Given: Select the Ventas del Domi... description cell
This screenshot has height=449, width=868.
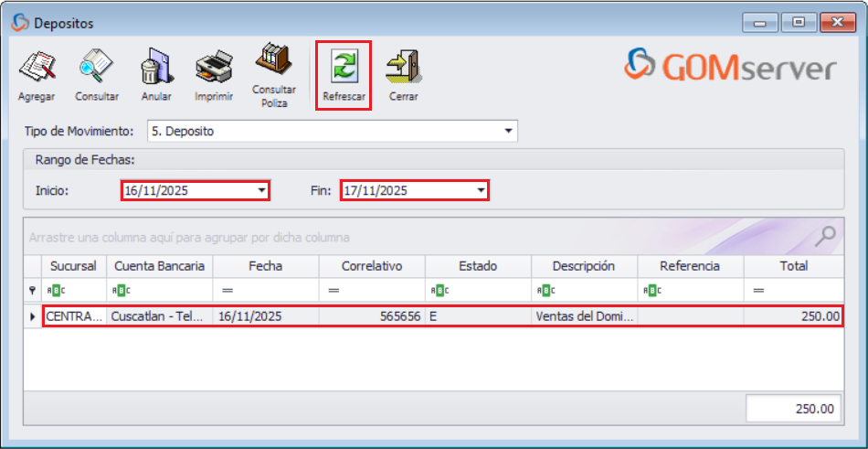Looking at the screenshot, I should point(585,317).
